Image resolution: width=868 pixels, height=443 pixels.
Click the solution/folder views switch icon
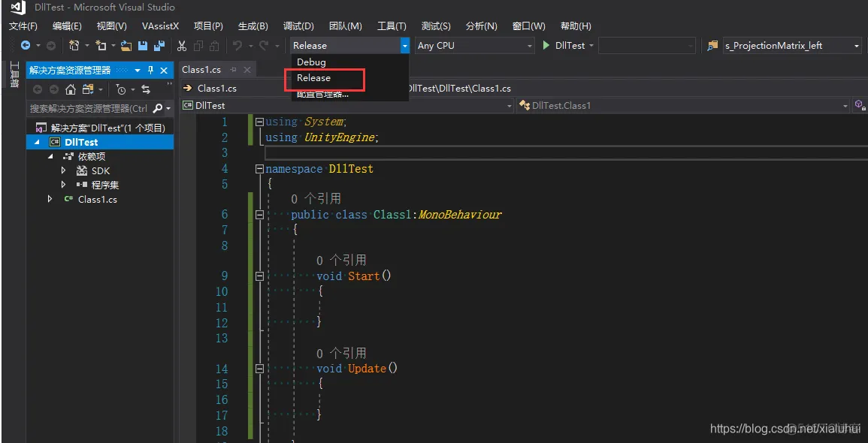88,89
